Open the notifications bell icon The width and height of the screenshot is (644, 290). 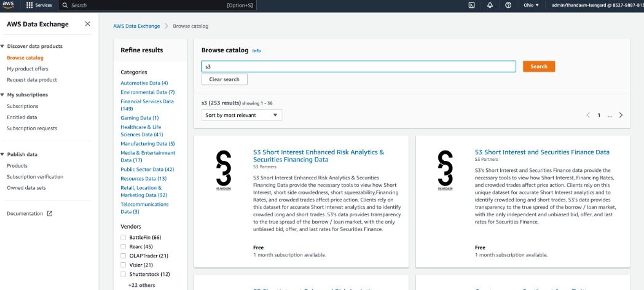490,6
